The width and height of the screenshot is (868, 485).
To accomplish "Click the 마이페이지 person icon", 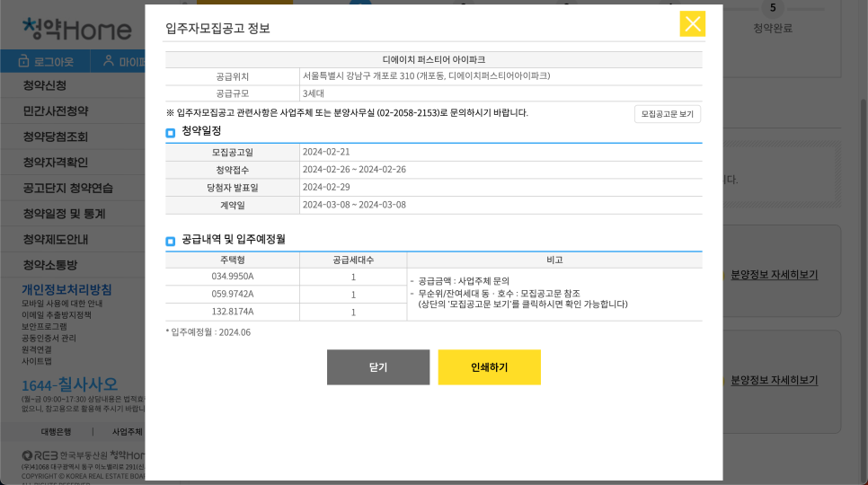I will coord(109,61).
